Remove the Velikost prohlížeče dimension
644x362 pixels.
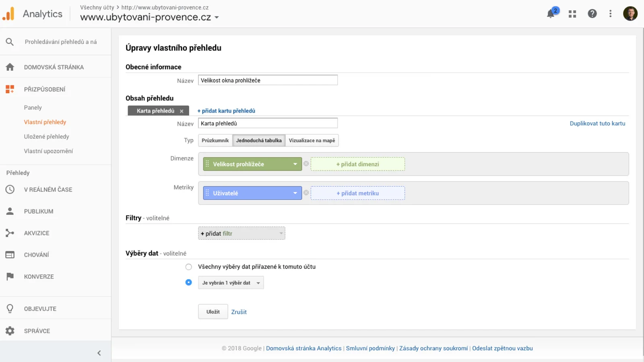tap(306, 164)
